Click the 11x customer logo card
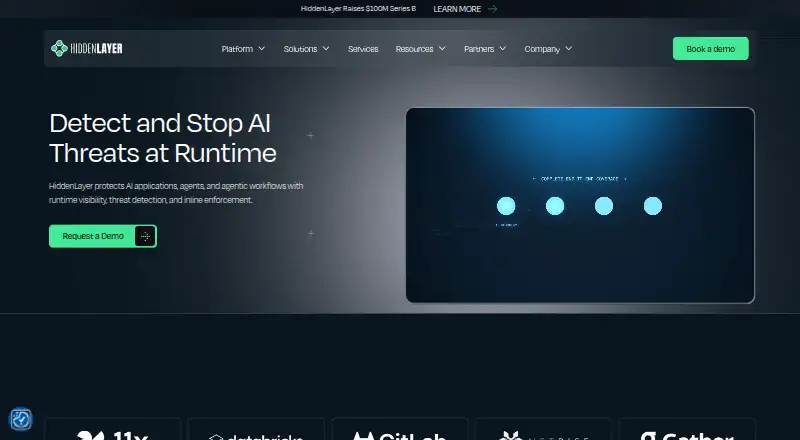Viewport: 800px width, 440px height. [x=113, y=429]
